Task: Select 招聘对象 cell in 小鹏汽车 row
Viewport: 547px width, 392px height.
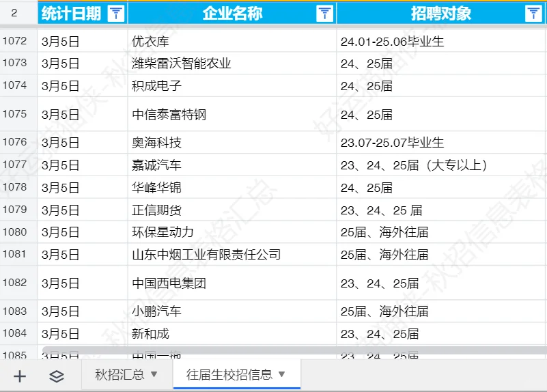Action: pyautogui.click(x=441, y=311)
